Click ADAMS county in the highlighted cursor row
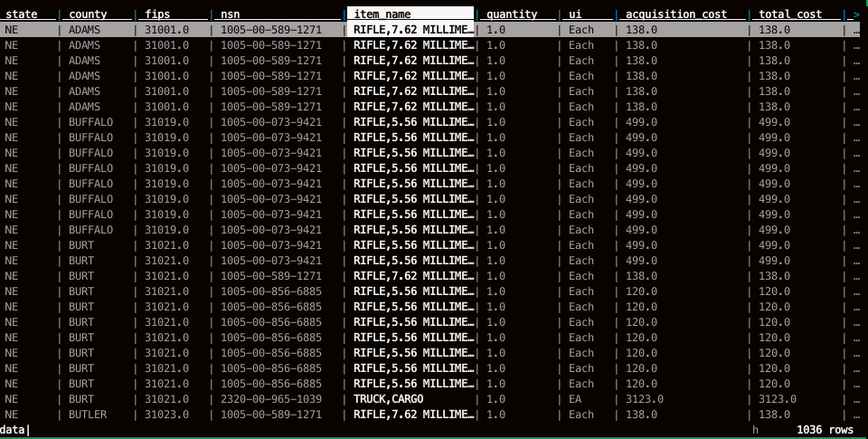The height and width of the screenshot is (439, 868). tap(84, 29)
